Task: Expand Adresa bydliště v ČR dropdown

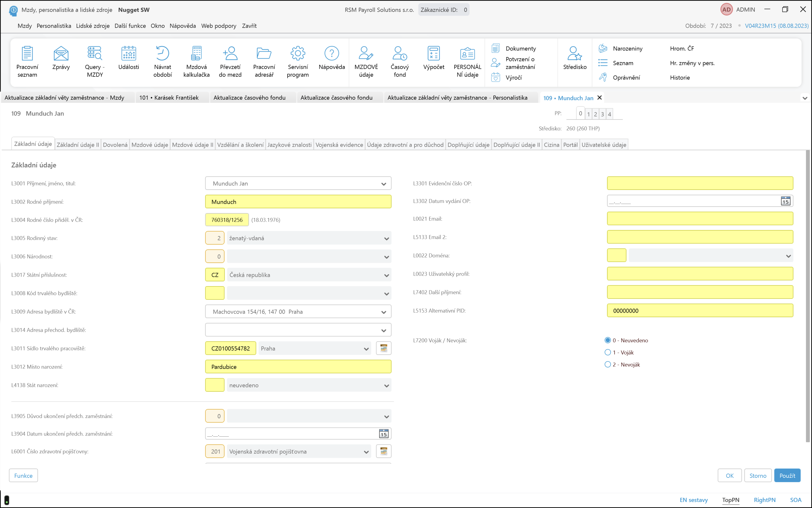Action: pos(383,312)
